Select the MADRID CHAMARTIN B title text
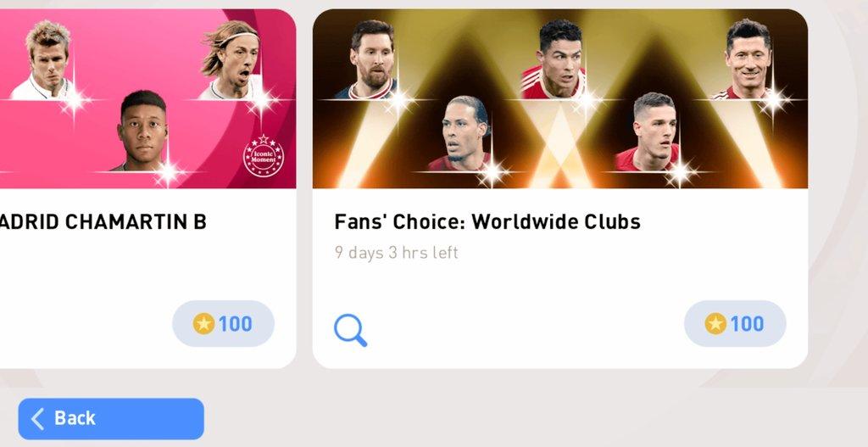The height and width of the screenshot is (447, 868). pos(103,222)
